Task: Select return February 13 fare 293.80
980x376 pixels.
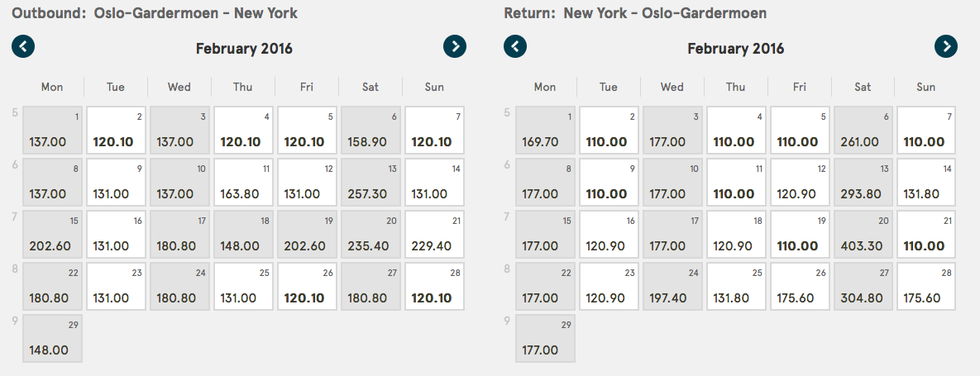Action: pos(863,182)
